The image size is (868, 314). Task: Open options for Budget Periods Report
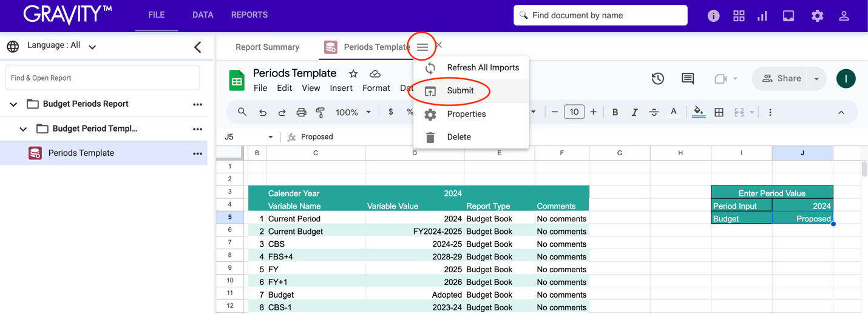click(197, 104)
